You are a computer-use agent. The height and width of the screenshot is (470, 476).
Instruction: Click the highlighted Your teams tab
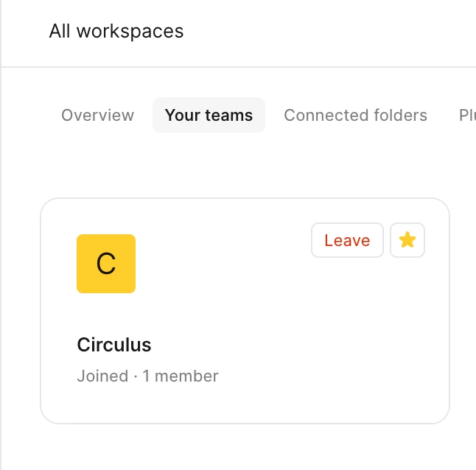tap(209, 115)
